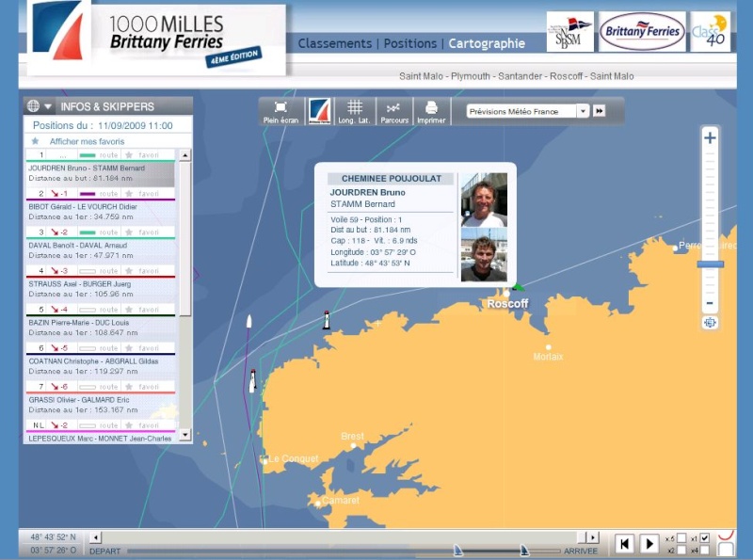Go to the Classements page

tap(335, 43)
